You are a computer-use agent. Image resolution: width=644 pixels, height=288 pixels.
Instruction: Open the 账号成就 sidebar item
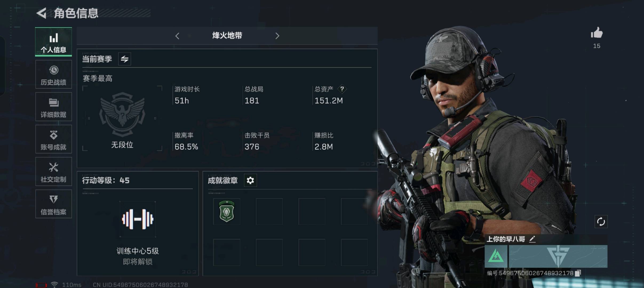pyautogui.click(x=53, y=139)
